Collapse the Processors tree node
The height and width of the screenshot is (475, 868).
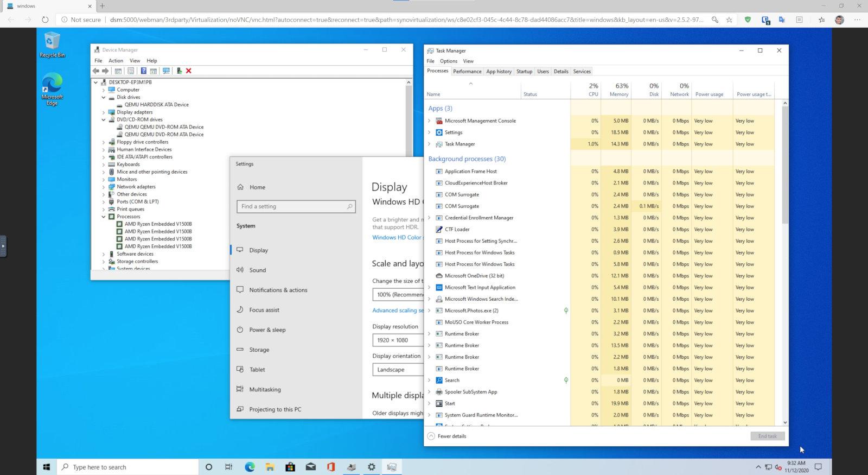[104, 217]
